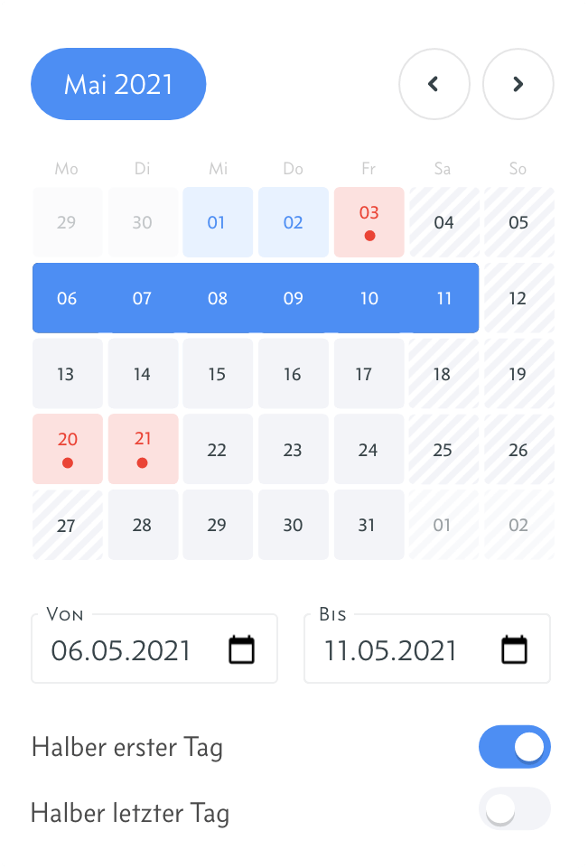This screenshot has width=588, height=868.
Task: Select day 15 in the calendar
Action: click(x=218, y=374)
